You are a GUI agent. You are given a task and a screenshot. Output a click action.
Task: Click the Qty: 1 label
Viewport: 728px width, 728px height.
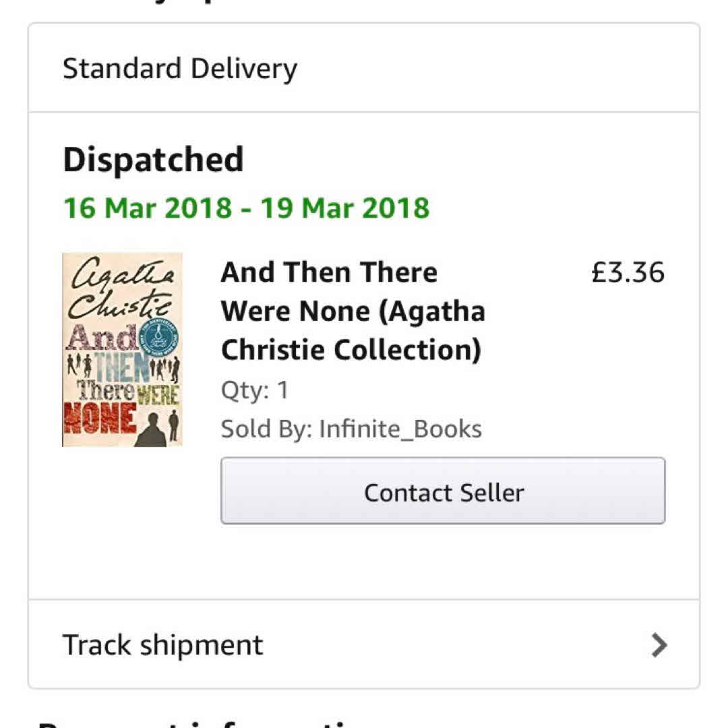[254, 390]
